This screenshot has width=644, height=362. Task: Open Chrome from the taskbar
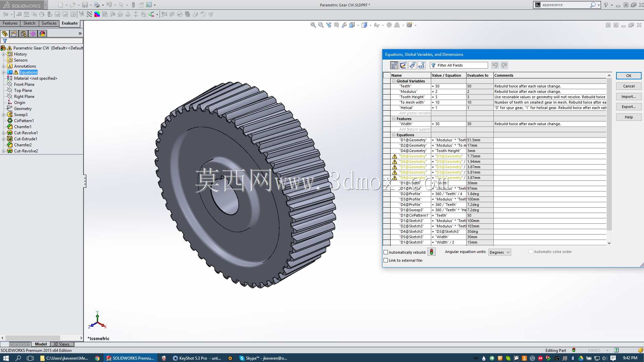point(97,358)
